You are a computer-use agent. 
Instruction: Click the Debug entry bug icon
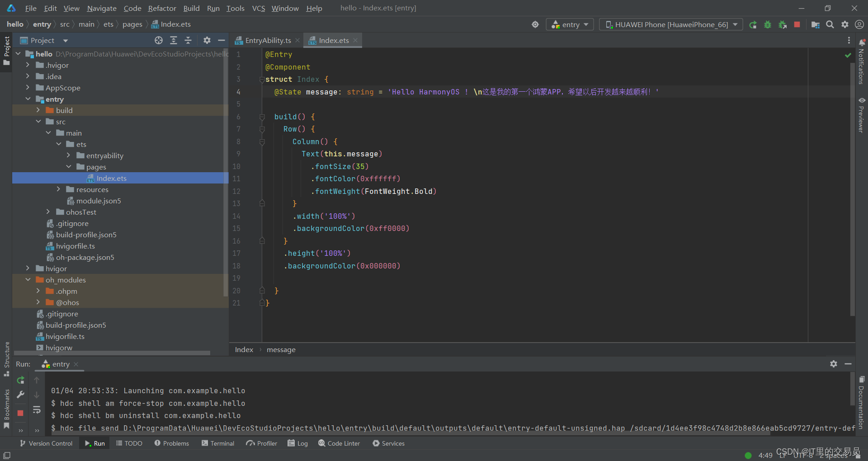[x=768, y=25]
